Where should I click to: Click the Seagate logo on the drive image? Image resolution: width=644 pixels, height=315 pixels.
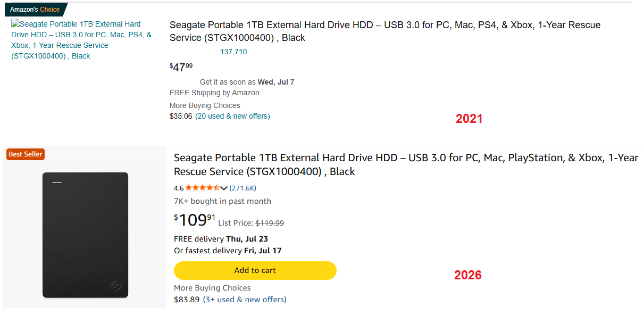116,286
